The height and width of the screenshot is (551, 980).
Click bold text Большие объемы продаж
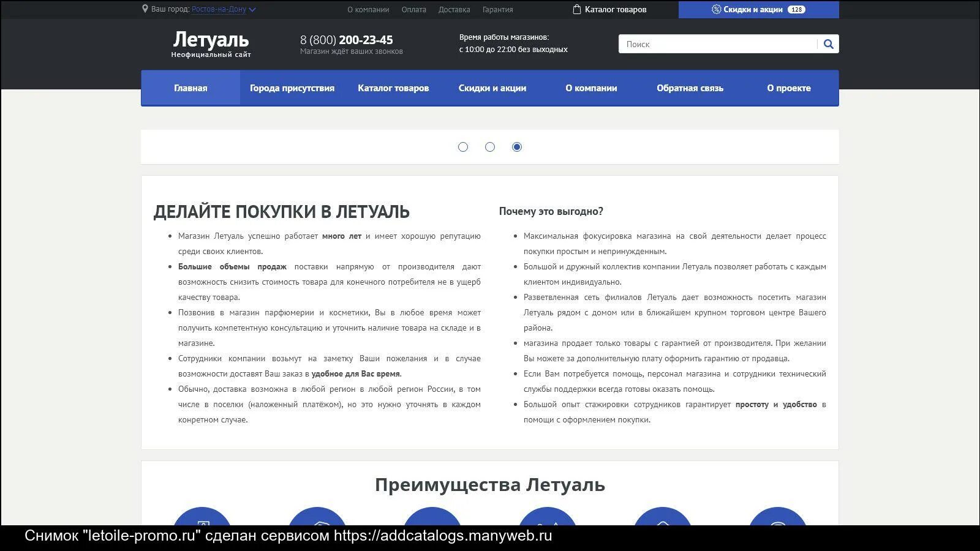pyautogui.click(x=232, y=267)
